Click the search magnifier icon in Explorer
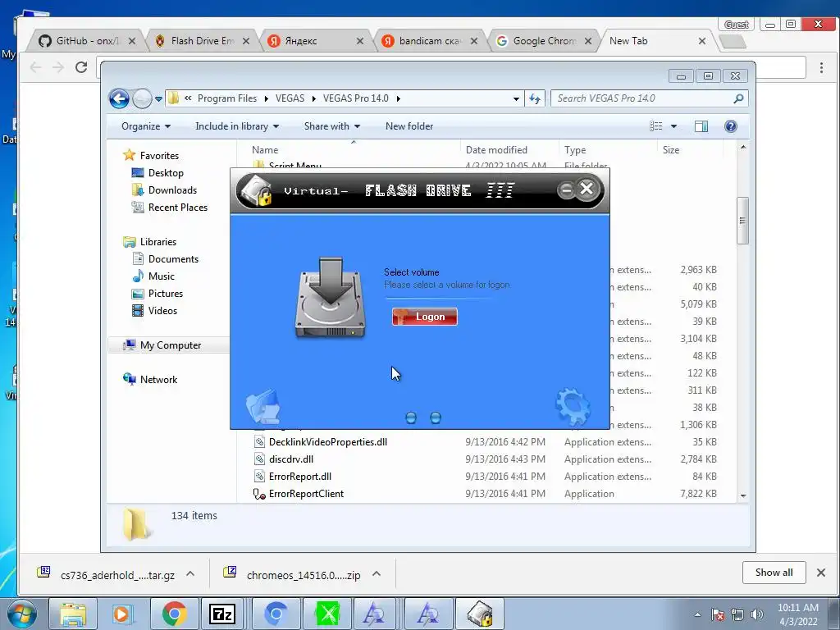This screenshot has height=630, width=840. [x=739, y=98]
